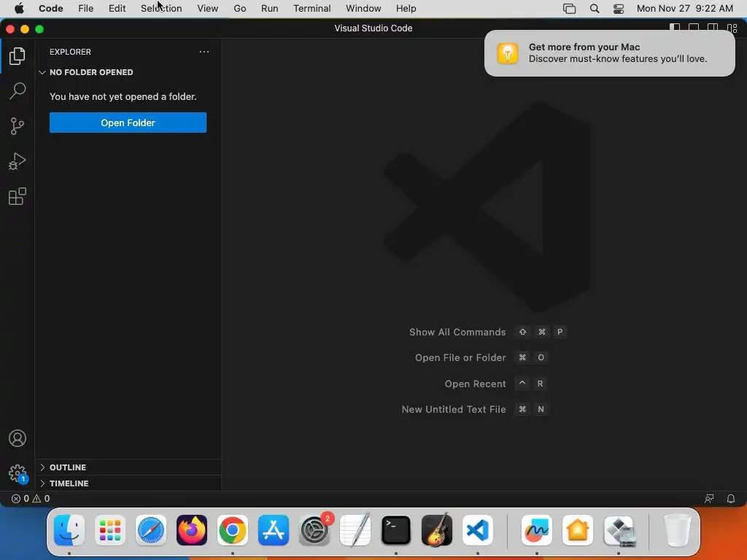The image size is (747, 560).
Task: Open the Run menu
Action: pos(270,9)
